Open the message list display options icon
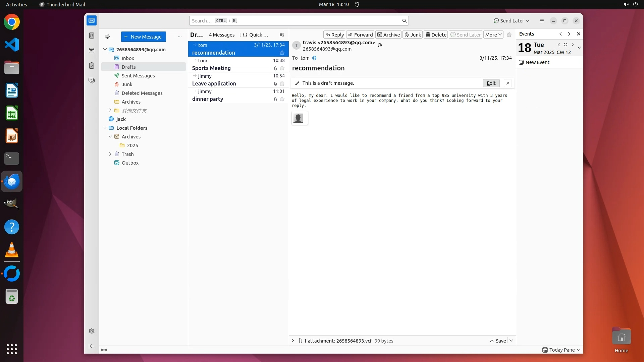644x362 pixels. (281, 35)
